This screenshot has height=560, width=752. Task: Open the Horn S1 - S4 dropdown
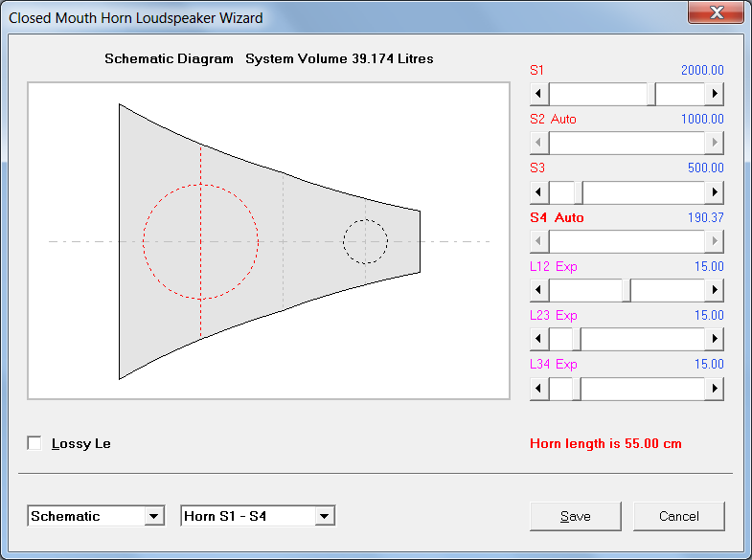(324, 516)
